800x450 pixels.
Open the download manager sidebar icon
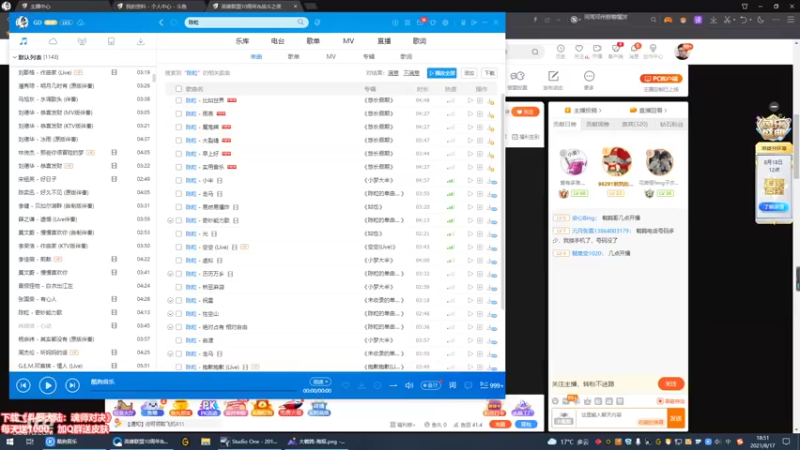click(x=140, y=41)
